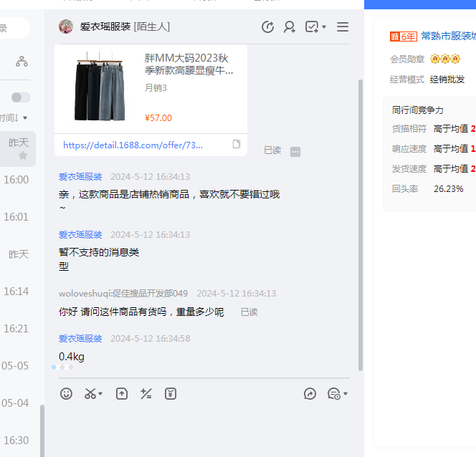This screenshot has height=457, width=476.
Task: Expand the time sort dropdown
Action: 25,118
